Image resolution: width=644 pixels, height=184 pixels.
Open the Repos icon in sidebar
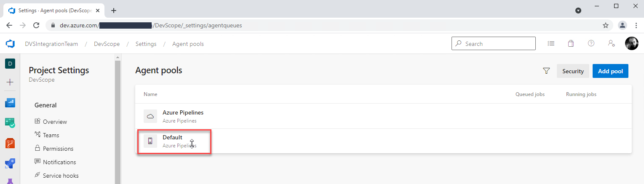tap(10, 143)
